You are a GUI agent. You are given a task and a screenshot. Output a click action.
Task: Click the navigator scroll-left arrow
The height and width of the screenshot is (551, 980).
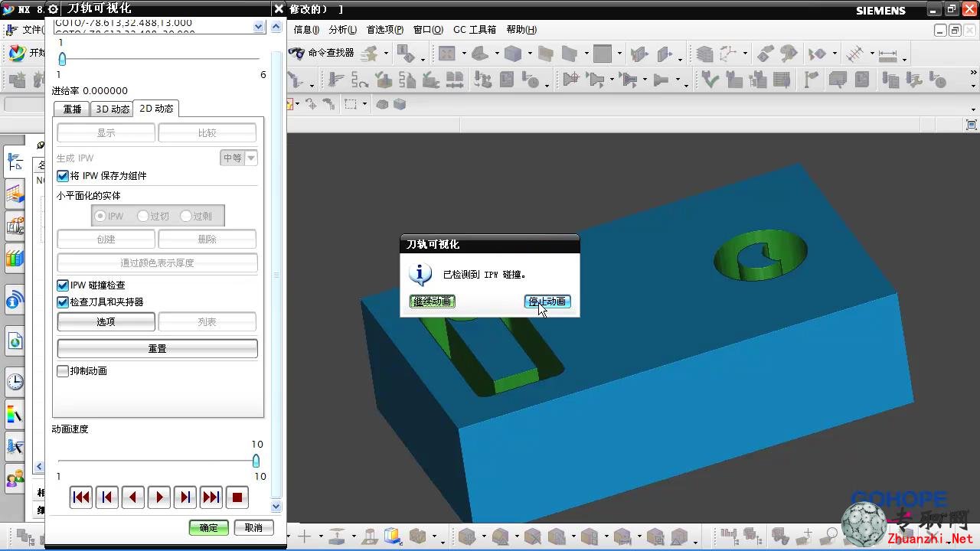(40, 467)
